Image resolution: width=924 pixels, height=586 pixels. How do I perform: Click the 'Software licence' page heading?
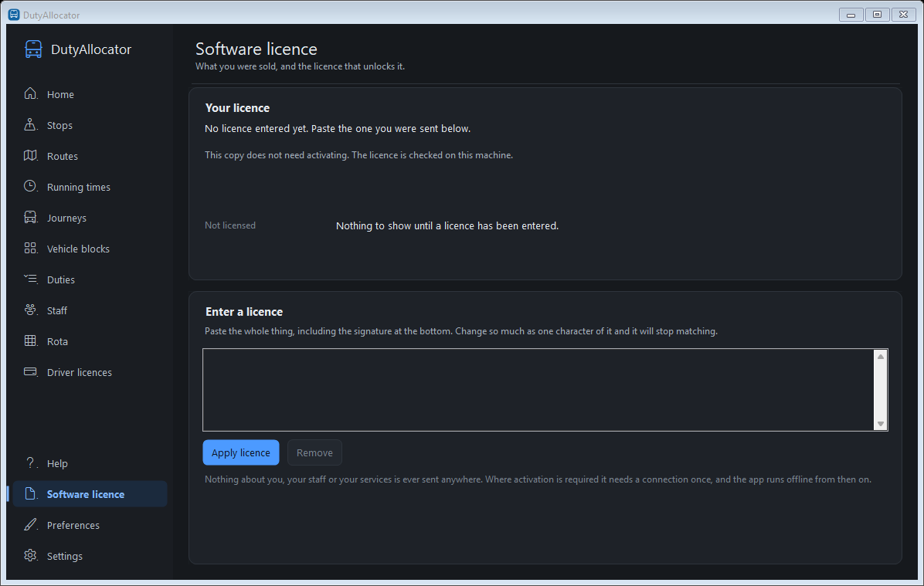tap(256, 49)
